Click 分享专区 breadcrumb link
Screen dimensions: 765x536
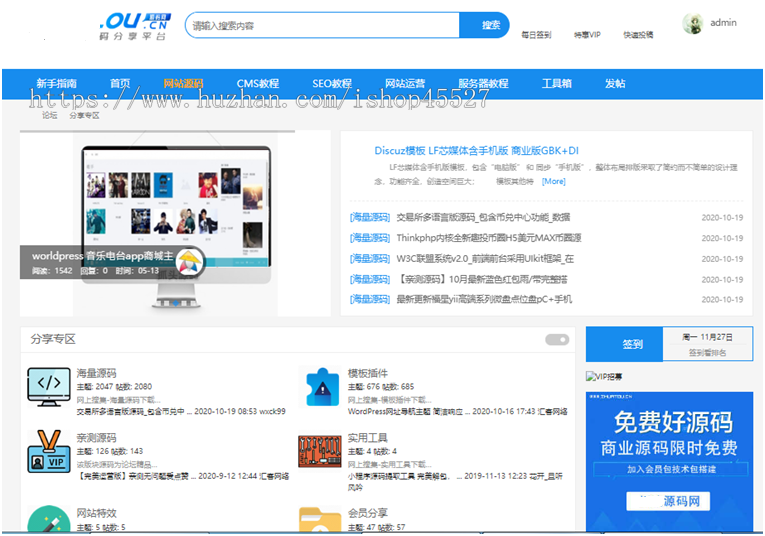84,115
